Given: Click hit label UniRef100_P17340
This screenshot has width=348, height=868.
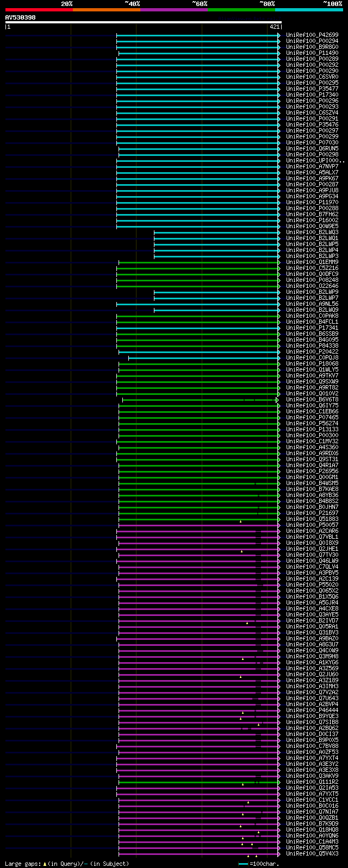Looking at the screenshot, I should (312, 95).
